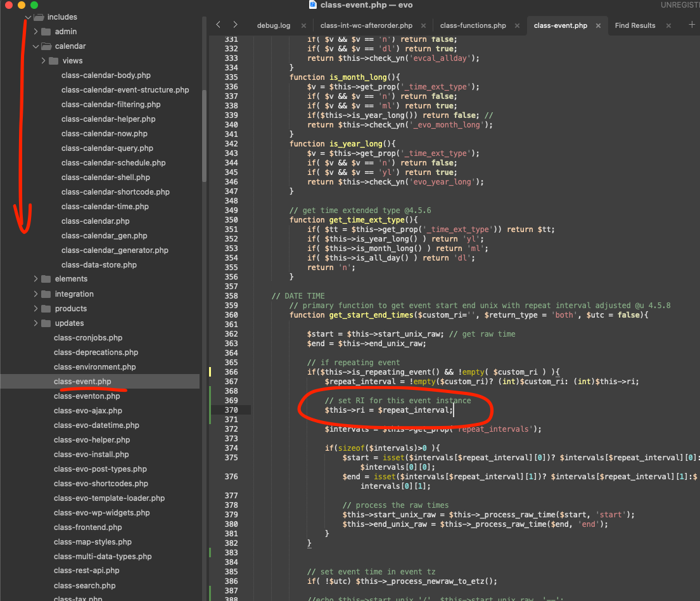Close the Find Results tab
This screenshot has height=601, width=700.
668,26
